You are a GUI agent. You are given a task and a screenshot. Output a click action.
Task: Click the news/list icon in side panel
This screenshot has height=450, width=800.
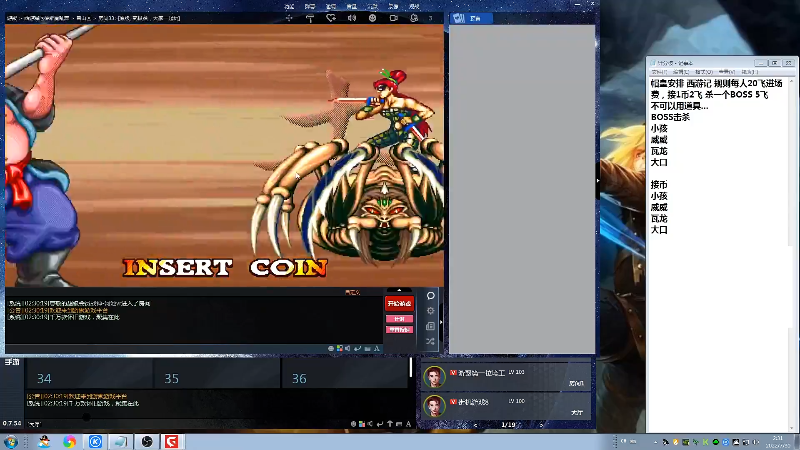(x=431, y=326)
